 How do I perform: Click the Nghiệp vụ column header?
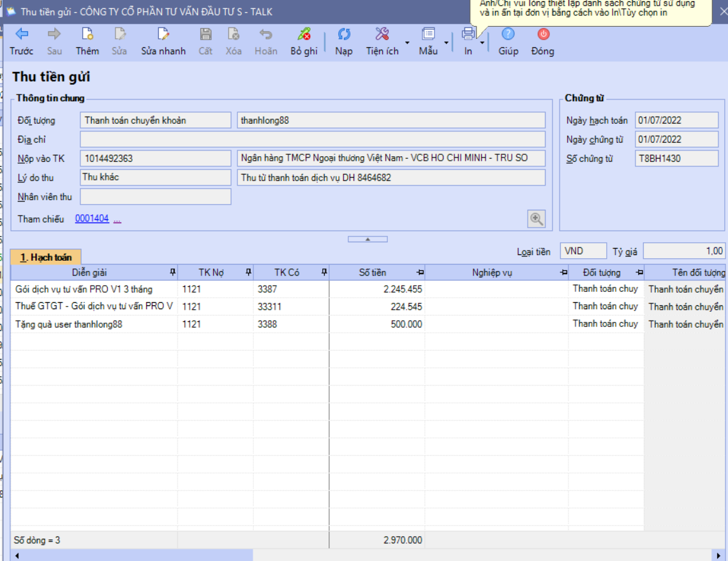[492, 272]
